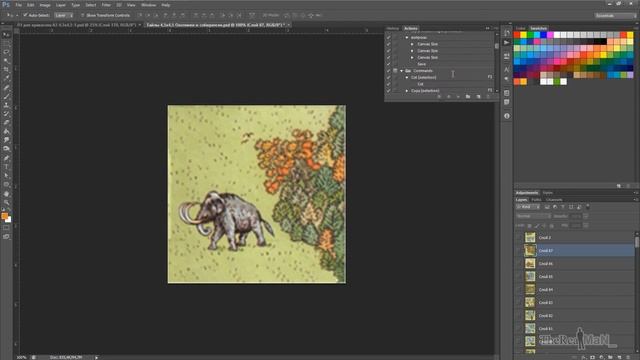Select the Magic Wand tool
The width and height of the screenshot is (640, 360).
(x=6, y=61)
